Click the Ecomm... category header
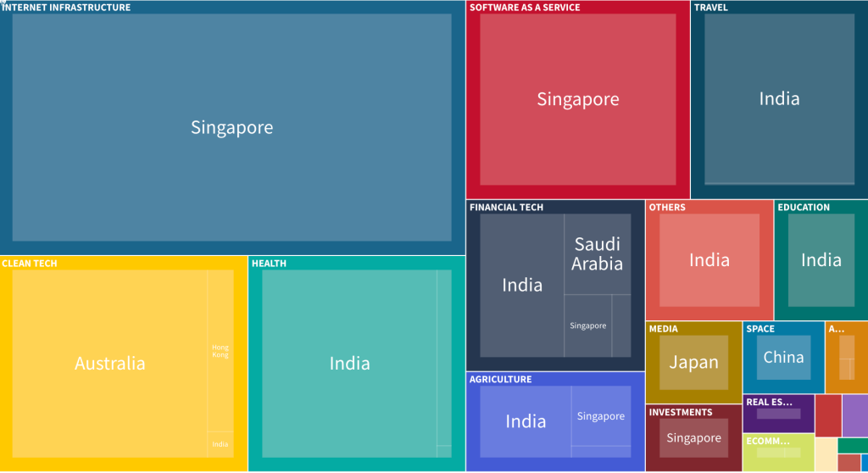The image size is (868, 473). coord(767,441)
